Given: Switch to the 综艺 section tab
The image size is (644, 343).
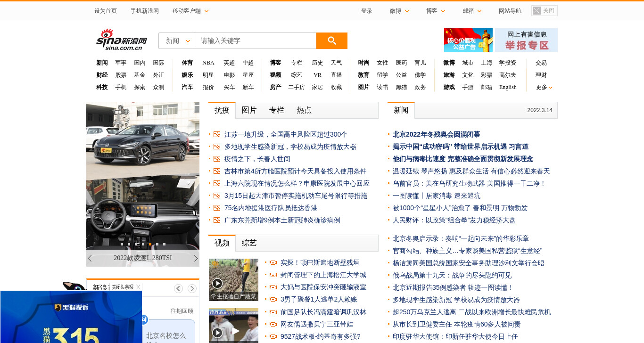Looking at the screenshot, I should [x=249, y=243].
